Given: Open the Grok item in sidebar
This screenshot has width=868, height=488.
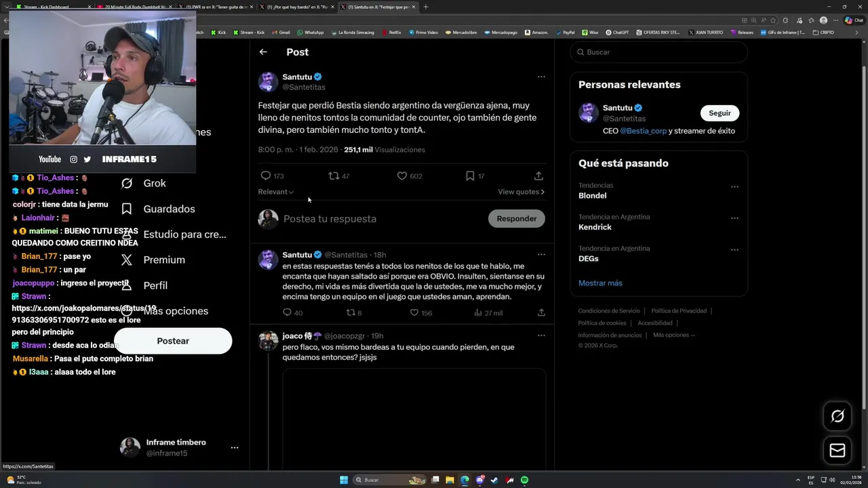Looking at the screenshot, I should coord(144,183).
